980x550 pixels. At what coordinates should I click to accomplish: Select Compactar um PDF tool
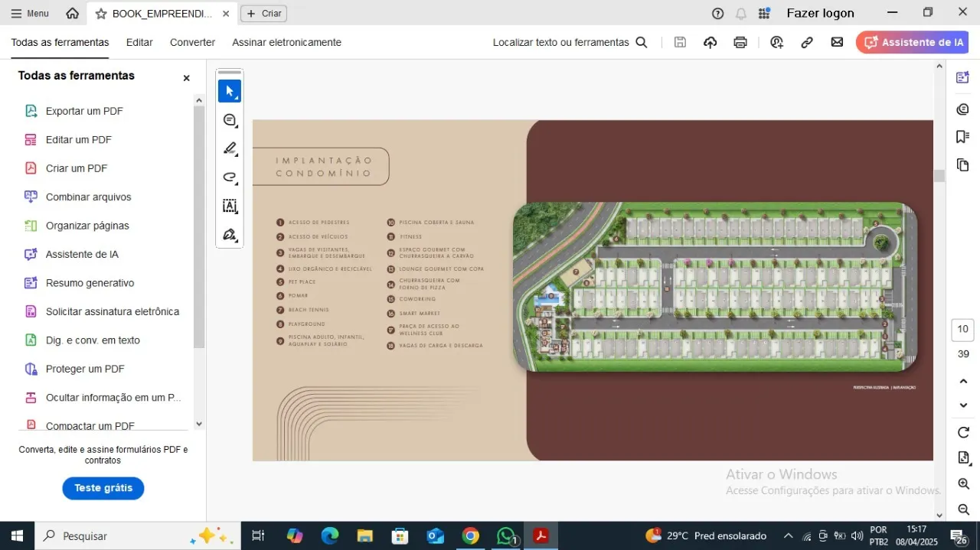[x=90, y=426]
